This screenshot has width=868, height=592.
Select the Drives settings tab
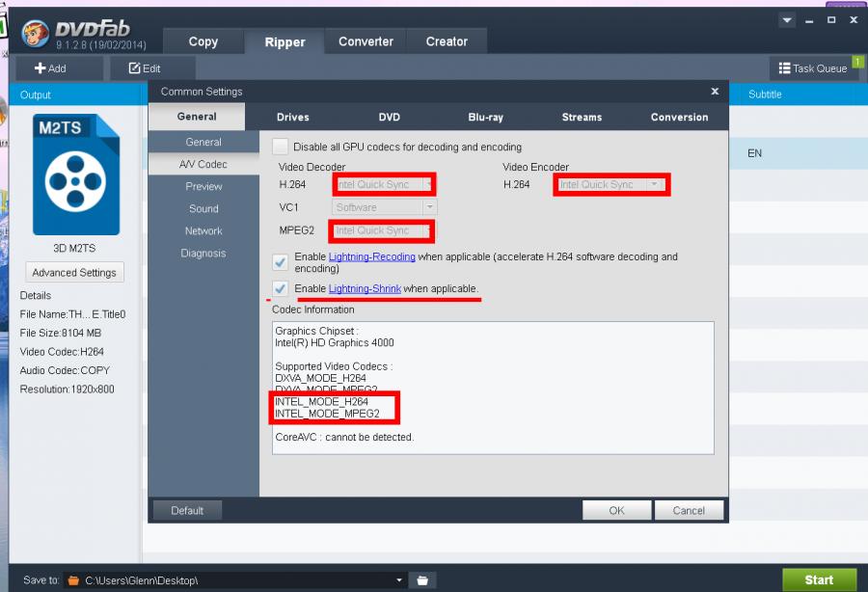tap(293, 117)
